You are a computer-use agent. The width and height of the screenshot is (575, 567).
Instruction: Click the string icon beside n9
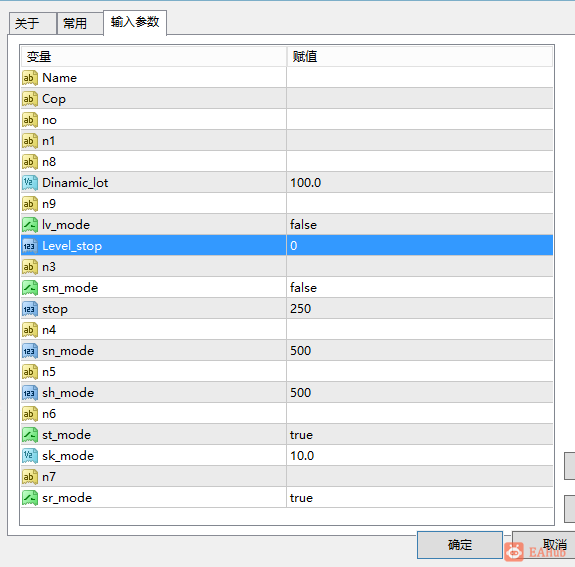[x=30, y=204]
